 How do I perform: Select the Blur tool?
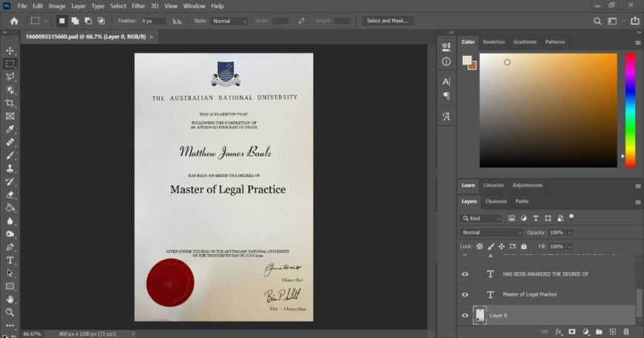10,221
